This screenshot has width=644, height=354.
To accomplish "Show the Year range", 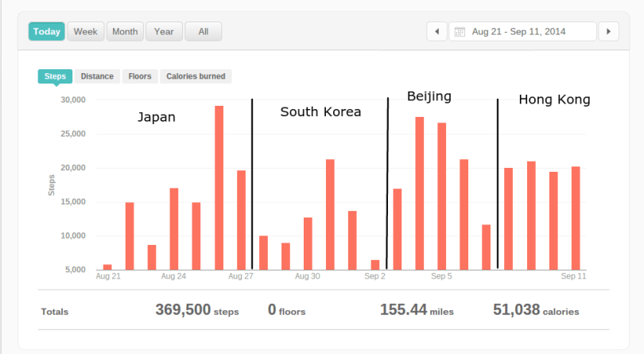I will pyautogui.click(x=164, y=32).
